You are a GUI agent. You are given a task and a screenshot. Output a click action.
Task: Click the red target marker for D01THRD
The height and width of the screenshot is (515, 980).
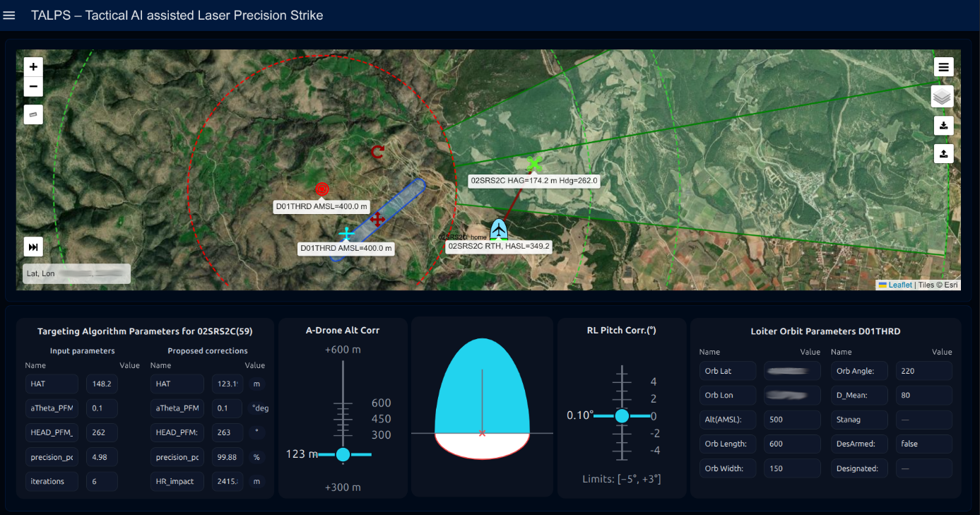tap(322, 189)
